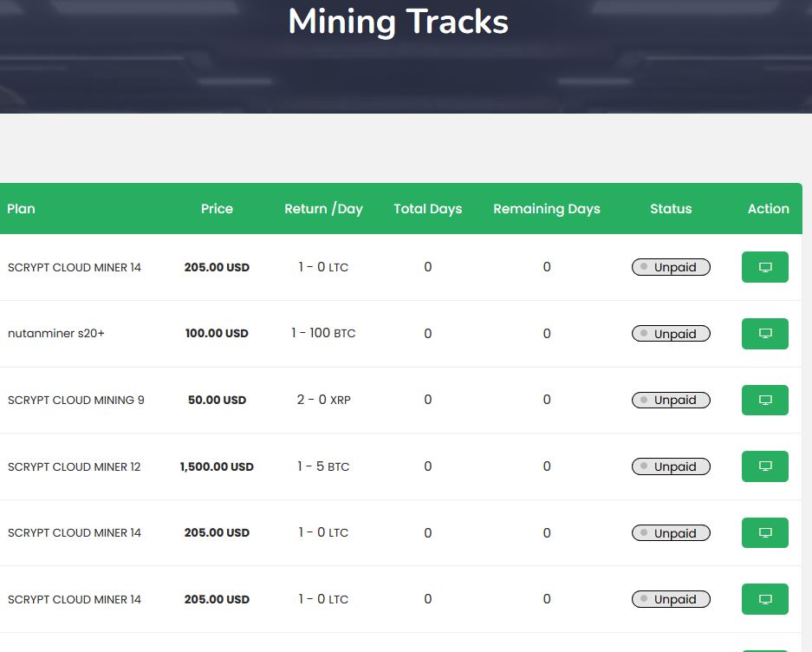Click Remaining Days value for SCRYPT CLOUD MINER 12
The height and width of the screenshot is (652, 812).
click(x=547, y=466)
